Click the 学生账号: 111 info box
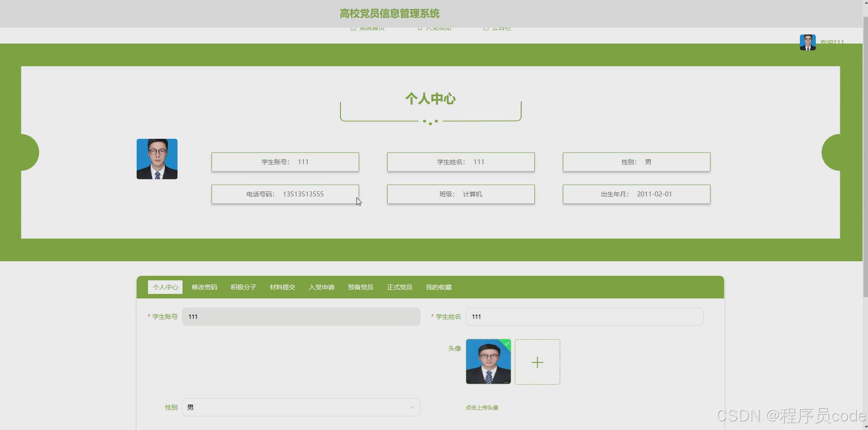The height and width of the screenshot is (430, 868). (285, 162)
